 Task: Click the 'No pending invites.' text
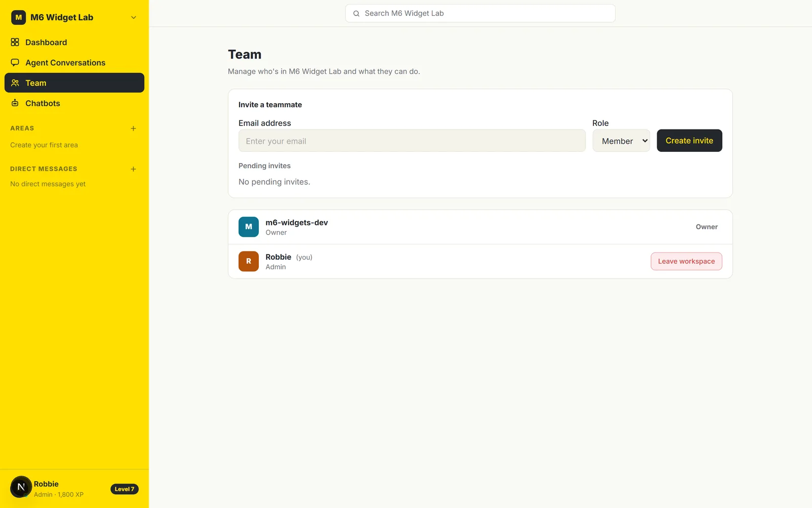[x=274, y=182]
